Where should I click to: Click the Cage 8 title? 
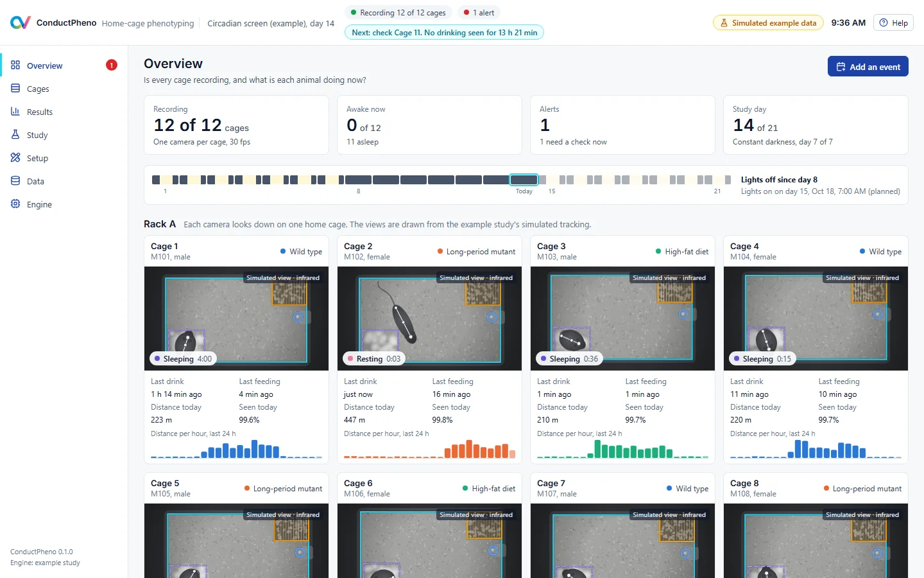[744, 483]
